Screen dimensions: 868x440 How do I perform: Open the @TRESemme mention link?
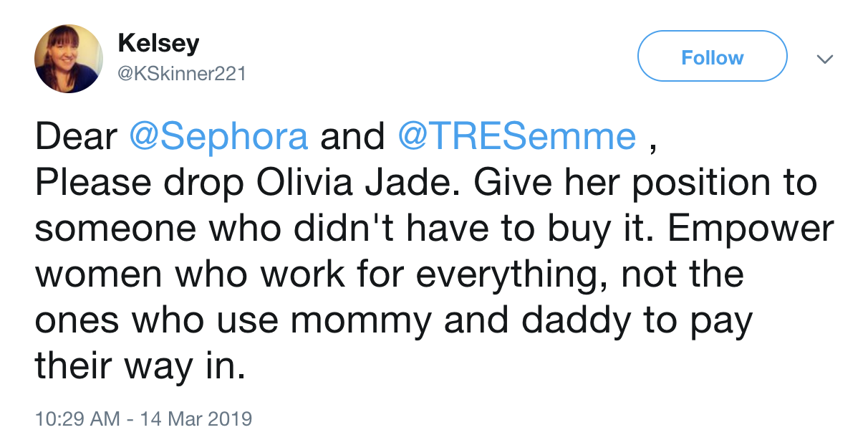click(x=516, y=137)
